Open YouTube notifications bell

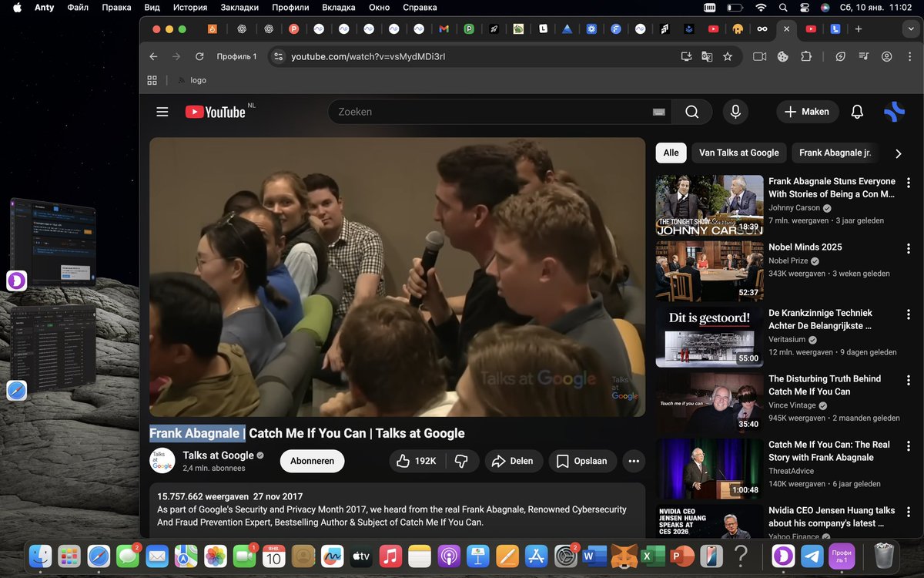point(857,112)
